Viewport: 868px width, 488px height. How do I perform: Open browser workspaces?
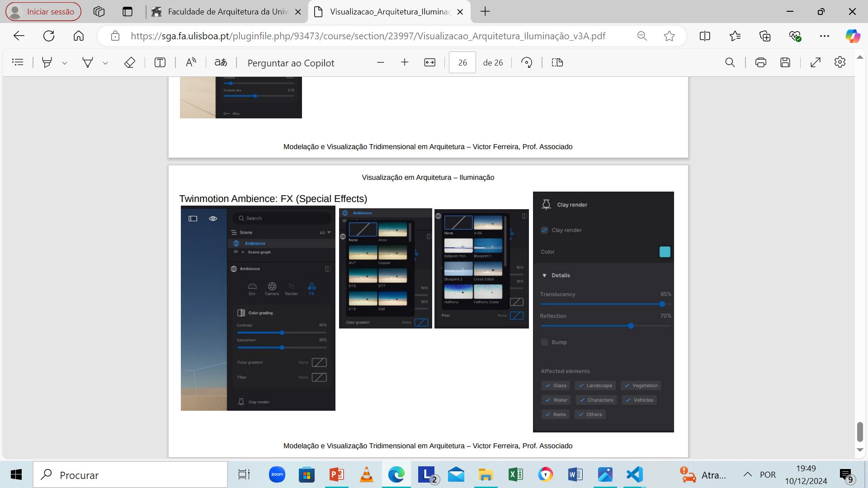99,12
